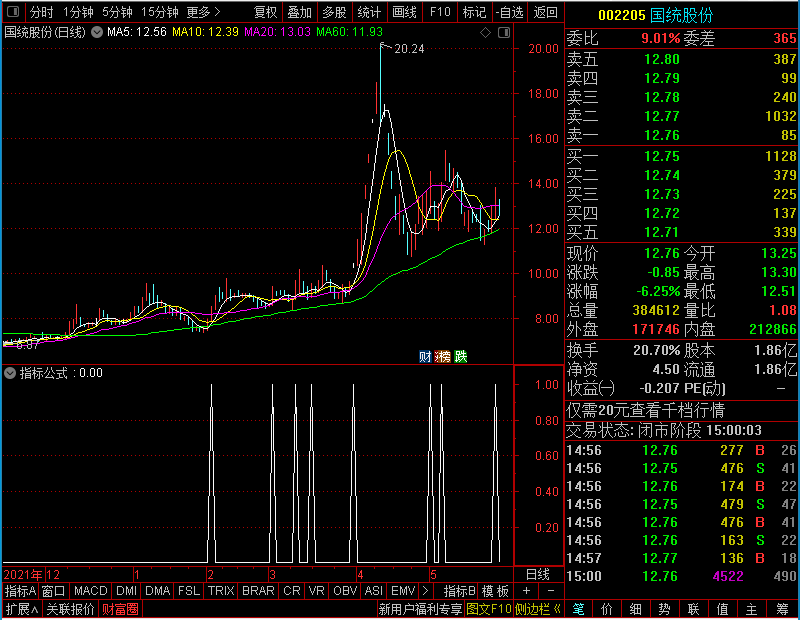Image resolution: width=800 pixels, height=620 pixels.
Task: Open F10 company information
Action: [440, 12]
